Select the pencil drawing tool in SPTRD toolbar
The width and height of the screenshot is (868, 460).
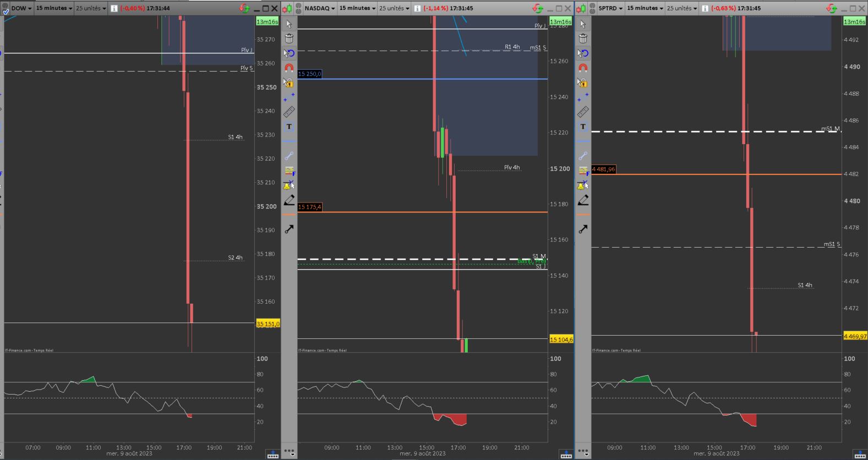[x=583, y=200]
